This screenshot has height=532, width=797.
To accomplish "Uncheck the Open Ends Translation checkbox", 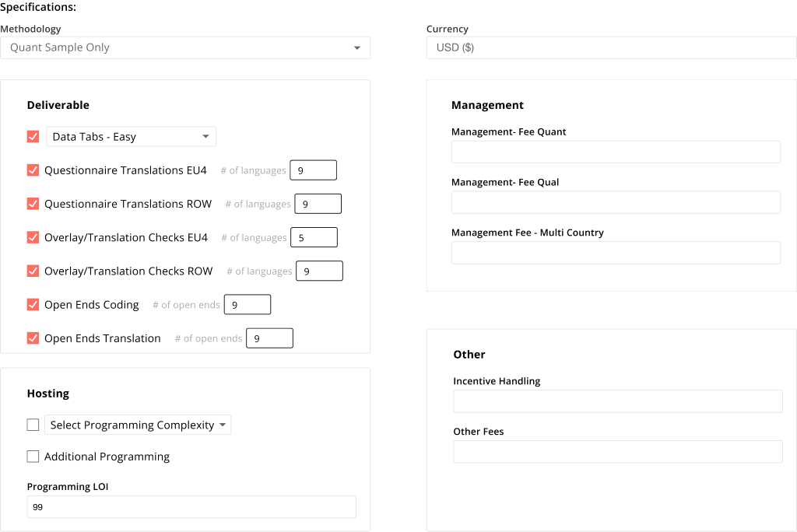I will point(33,338).
